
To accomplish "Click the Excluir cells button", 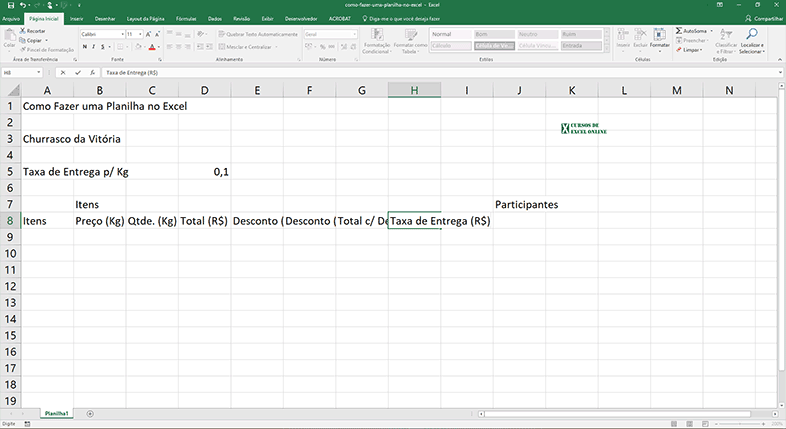I will [x=640, y=38].
